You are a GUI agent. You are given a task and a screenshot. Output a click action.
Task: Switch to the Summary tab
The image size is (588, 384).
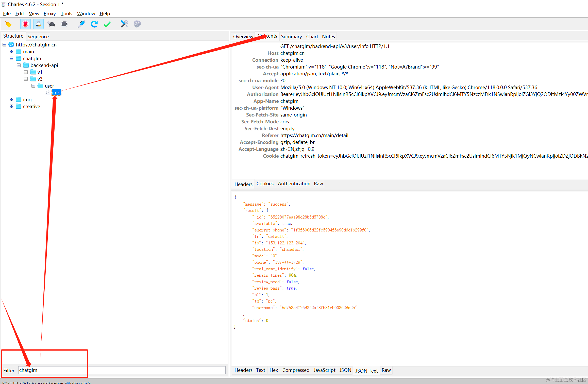[291, 37]
